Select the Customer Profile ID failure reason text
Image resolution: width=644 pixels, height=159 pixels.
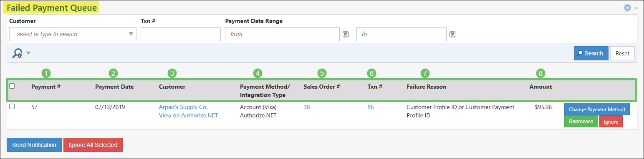click(460, 111)
